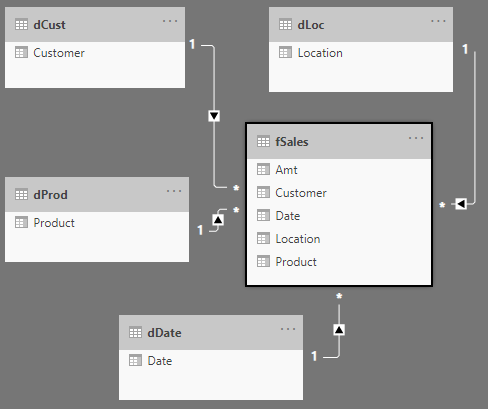Image resolution: width=488 pixels, height=409 pixels.
Task: Open the fSales table more options ellipsis
Action: point(416,138)
